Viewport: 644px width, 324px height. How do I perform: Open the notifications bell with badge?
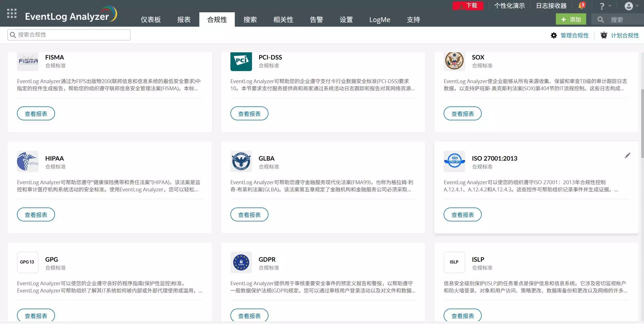coord(582,6)
